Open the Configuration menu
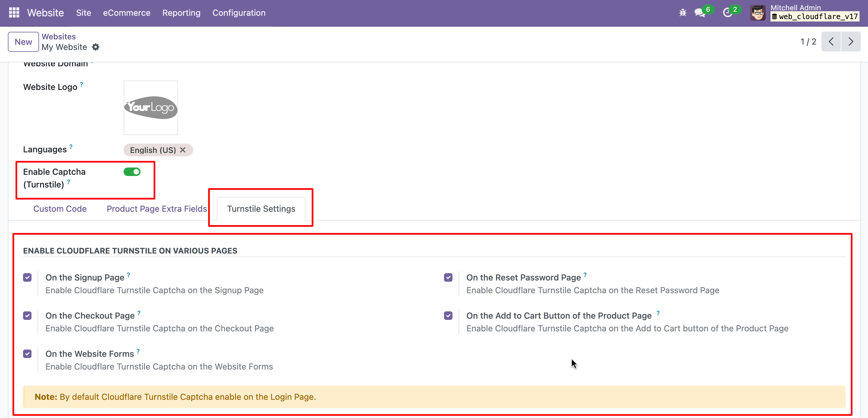Viewport: 868px width, 418px height. (239, 13)
